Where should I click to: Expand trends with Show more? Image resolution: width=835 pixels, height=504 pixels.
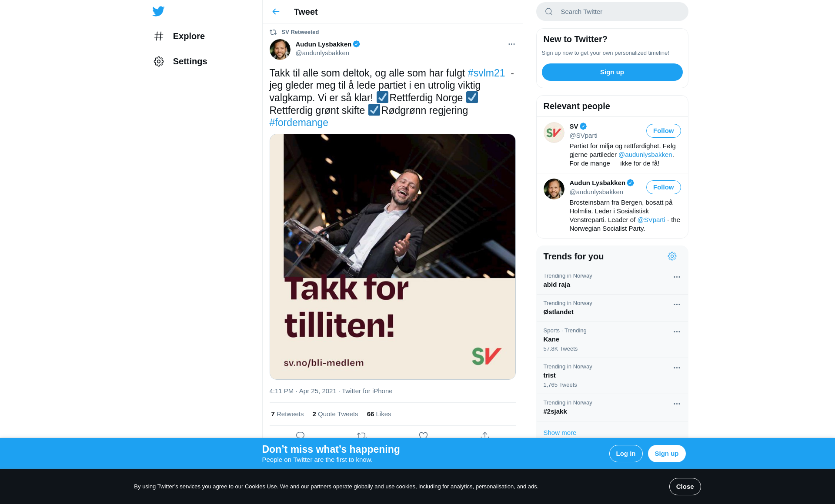tap(560, 433)
